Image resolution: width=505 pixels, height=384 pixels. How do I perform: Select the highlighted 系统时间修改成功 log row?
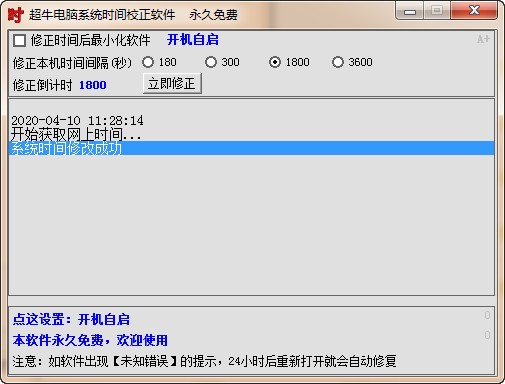(251, 148)
